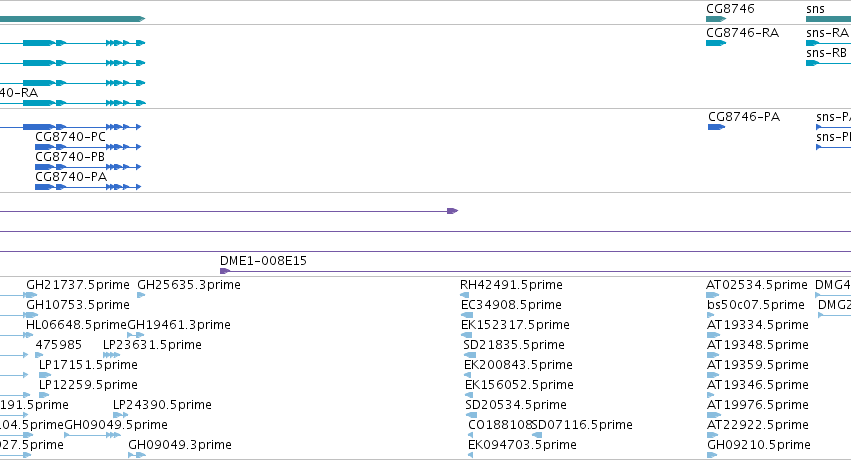This screenshot has width=851, height=460.
Task: Click the GH25635.3prime EST arrow
Action: click(141, 295)
